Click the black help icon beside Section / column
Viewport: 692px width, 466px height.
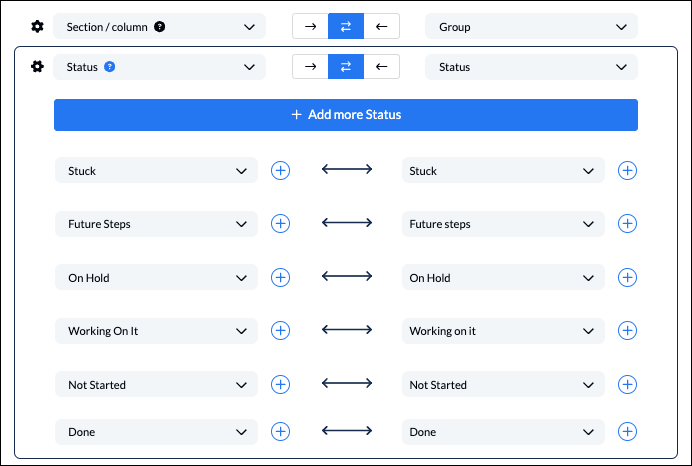(x=159, y=27)
